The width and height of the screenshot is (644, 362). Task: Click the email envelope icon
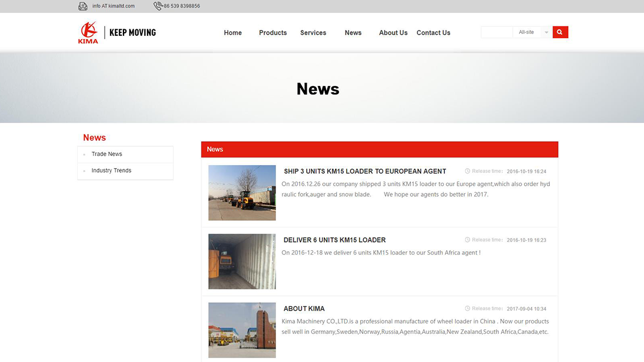83,6
